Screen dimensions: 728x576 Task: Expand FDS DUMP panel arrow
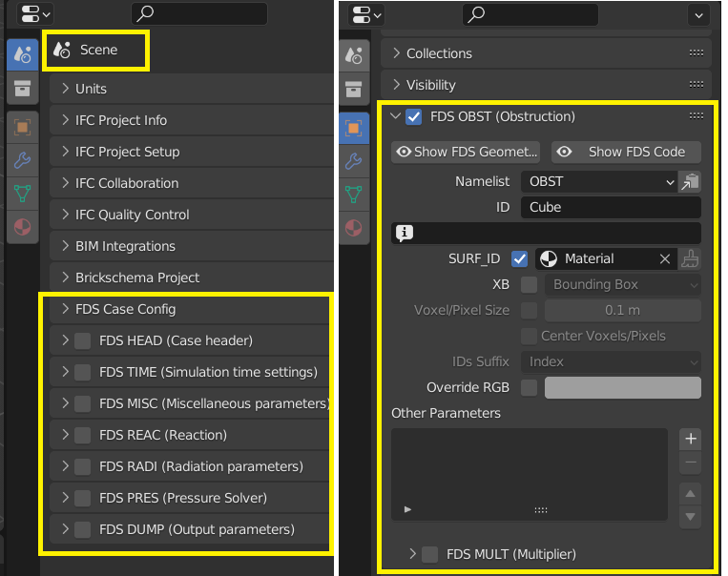coord(65,529)
